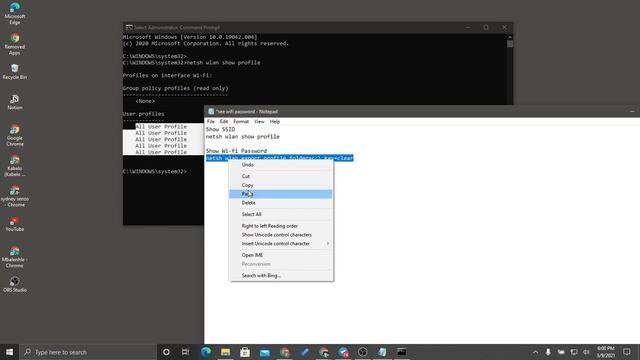Image resolution: width=640 pixels, height=360 pixels.
Task: Click the Windows Start button
Action: (x=9, y=352)
